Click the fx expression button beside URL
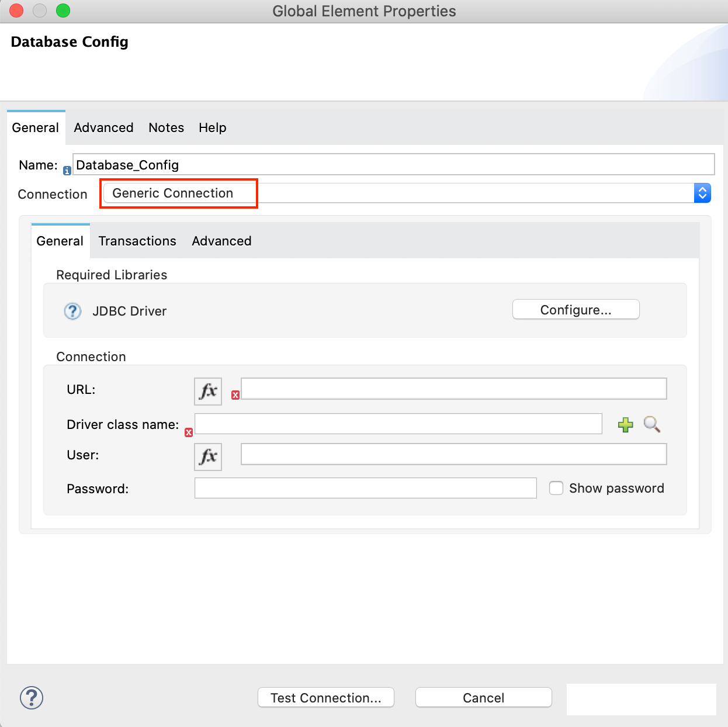 click(208, 391)
